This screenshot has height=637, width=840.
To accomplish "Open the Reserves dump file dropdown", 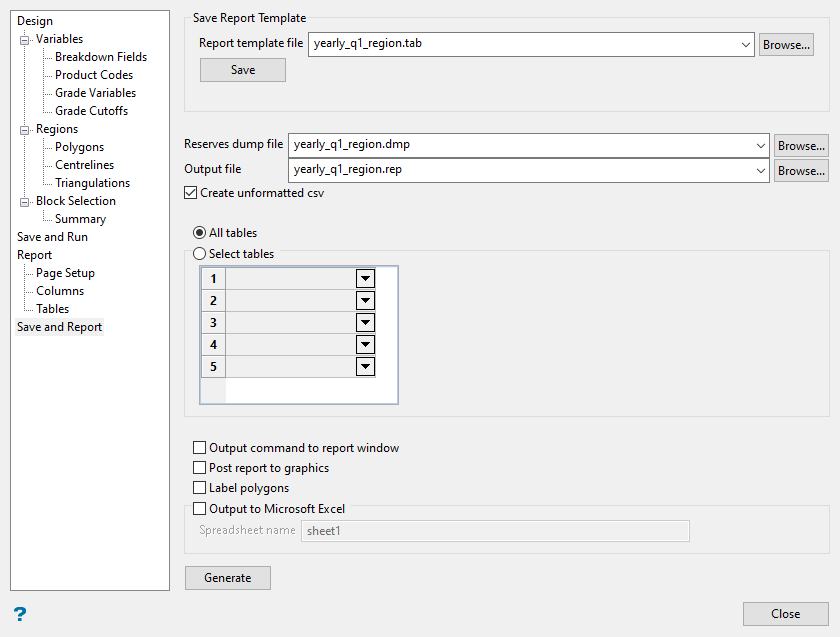I will pos(760,145).
